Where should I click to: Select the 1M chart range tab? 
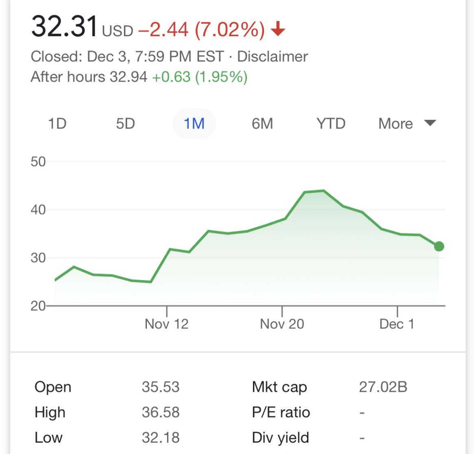click(x=194, y=124)
